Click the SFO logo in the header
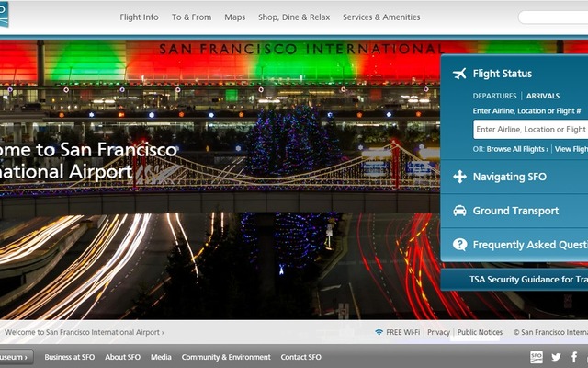 click(4, 15)
